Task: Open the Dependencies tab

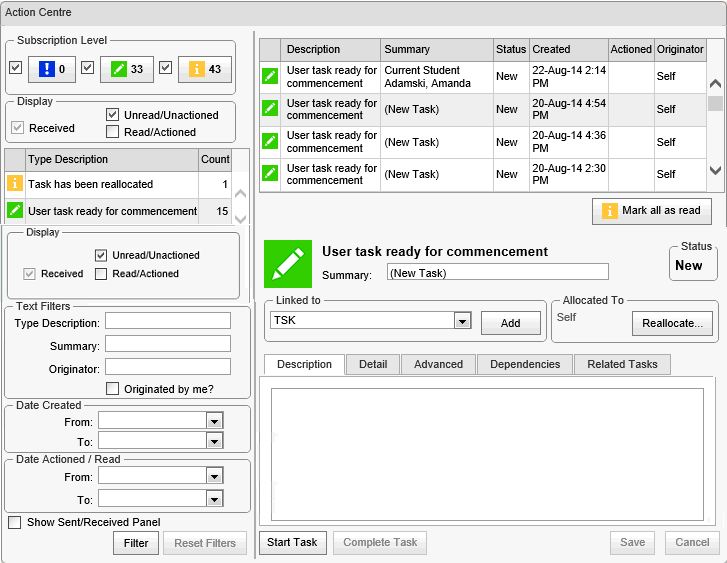Action: coord(525,364)
